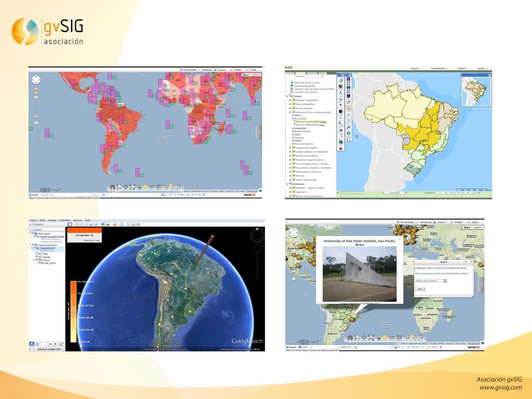Open the KML list dropdown in the Kml dialog
Viewport: 532px width, 399px height.
pos(431,281)
